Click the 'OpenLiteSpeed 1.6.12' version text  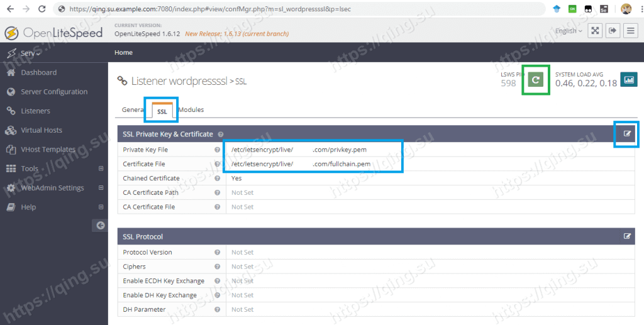point(147,34)
